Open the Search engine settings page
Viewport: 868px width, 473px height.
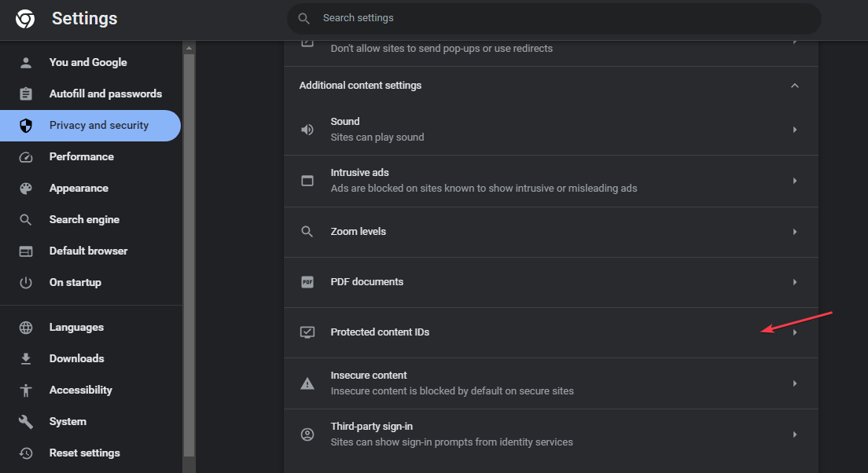pyautogui.click(x=90, y=220)
